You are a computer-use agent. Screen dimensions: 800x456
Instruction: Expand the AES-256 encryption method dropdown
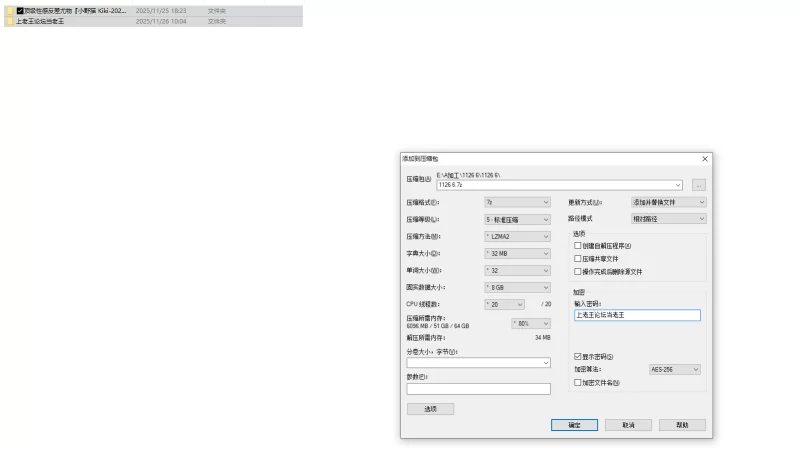tap(674, 369)
